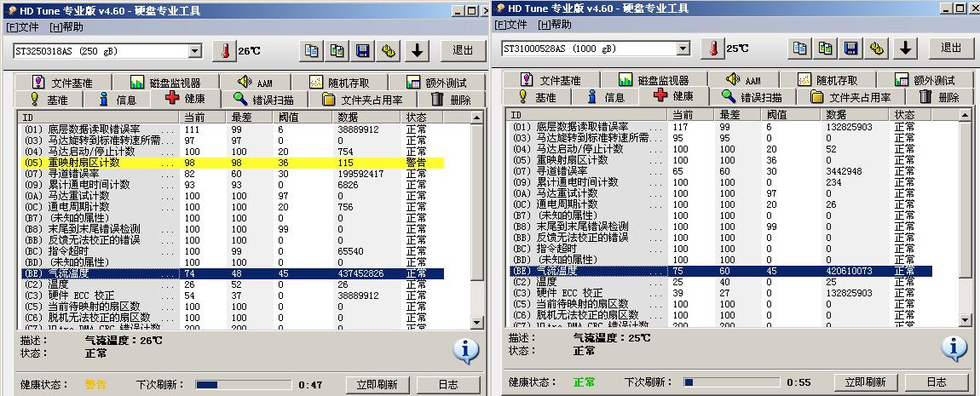Click scroll down arrow of left window list
The width and height of the screenshot is (980, 396).
(x=477, y=323)
